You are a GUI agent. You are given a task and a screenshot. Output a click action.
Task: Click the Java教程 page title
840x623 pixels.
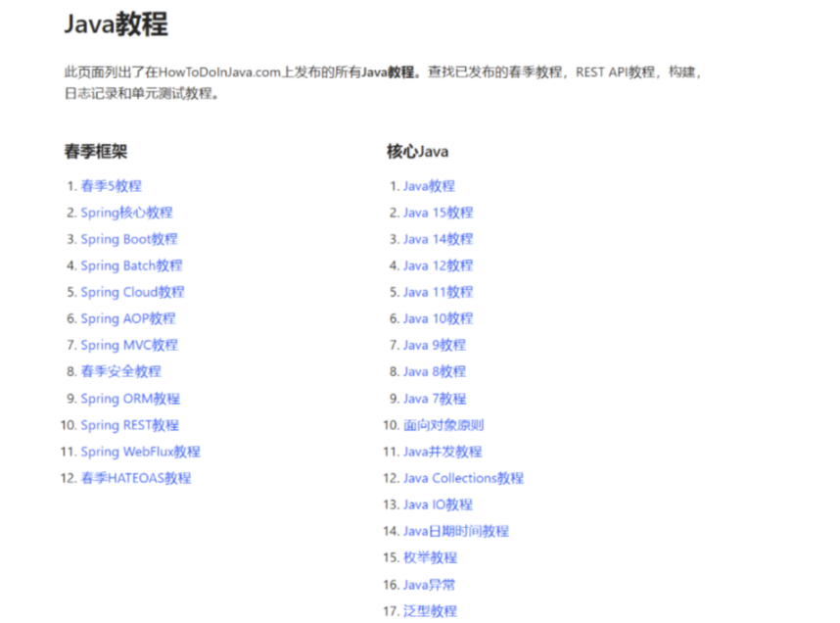click(117, 24)
